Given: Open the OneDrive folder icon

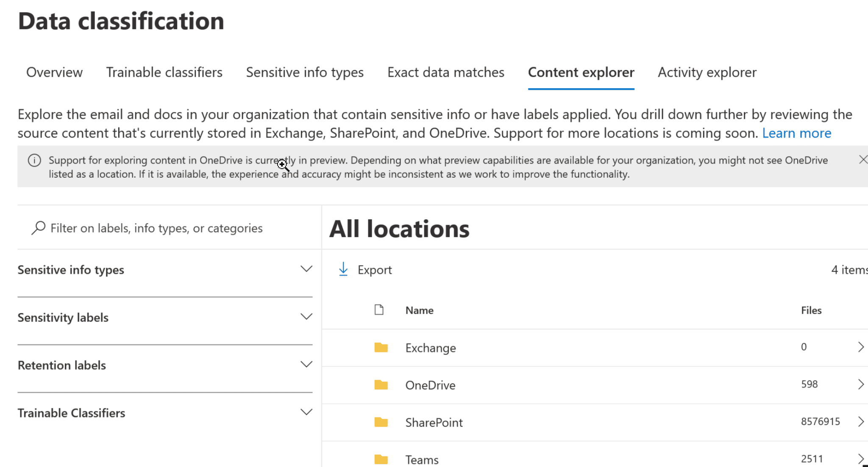Looking at the screenshot, I should [381, 385].
